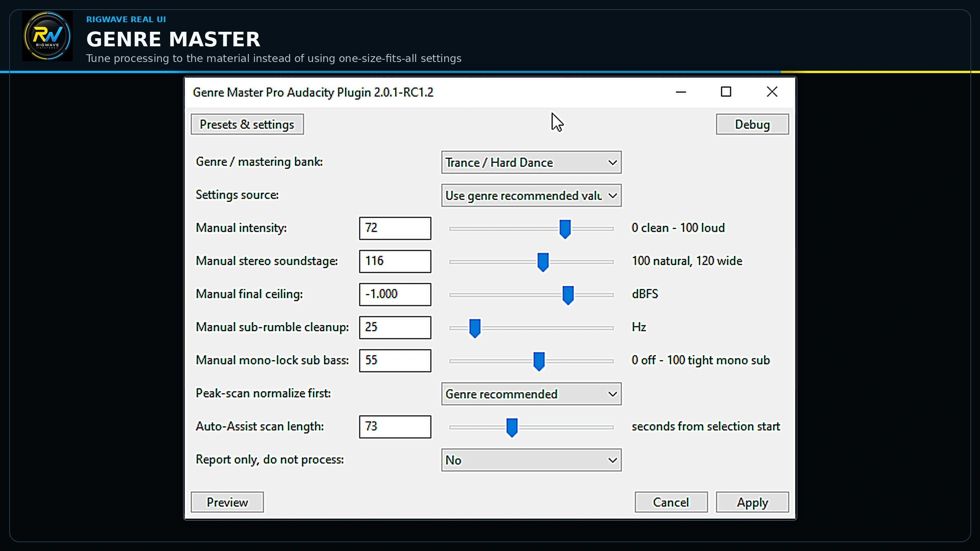Viewport: 980px width, 551px height.
Task: Click the Manual intensity value field
Action: pos(395,228)
